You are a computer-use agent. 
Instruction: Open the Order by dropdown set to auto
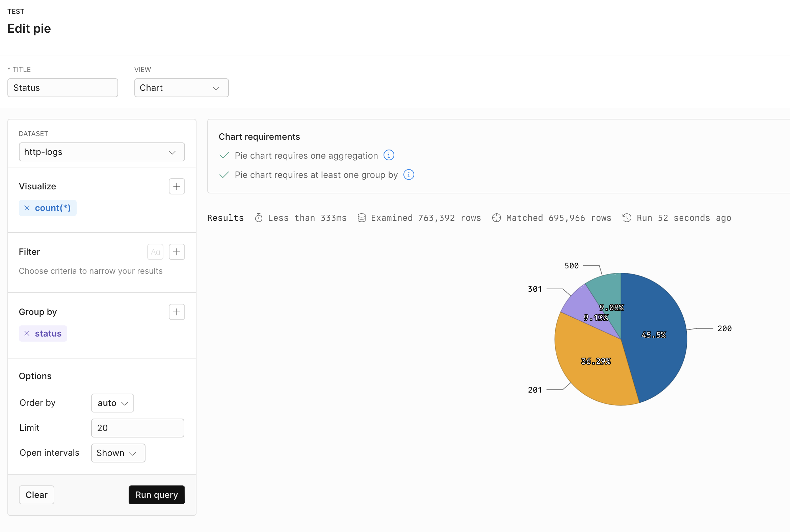pos(112,403)
